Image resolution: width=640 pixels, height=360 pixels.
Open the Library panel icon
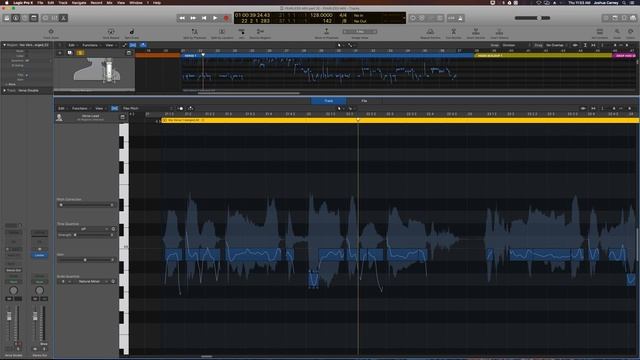click(x=7, y=18)
